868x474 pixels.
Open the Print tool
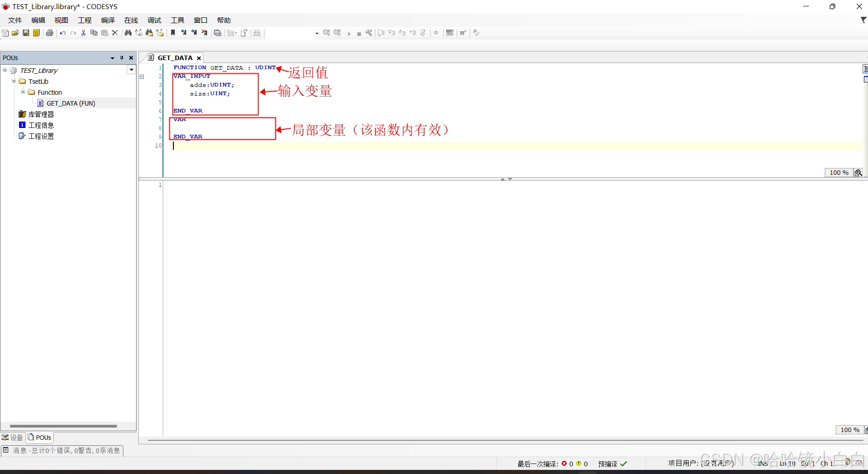(49, 32)
